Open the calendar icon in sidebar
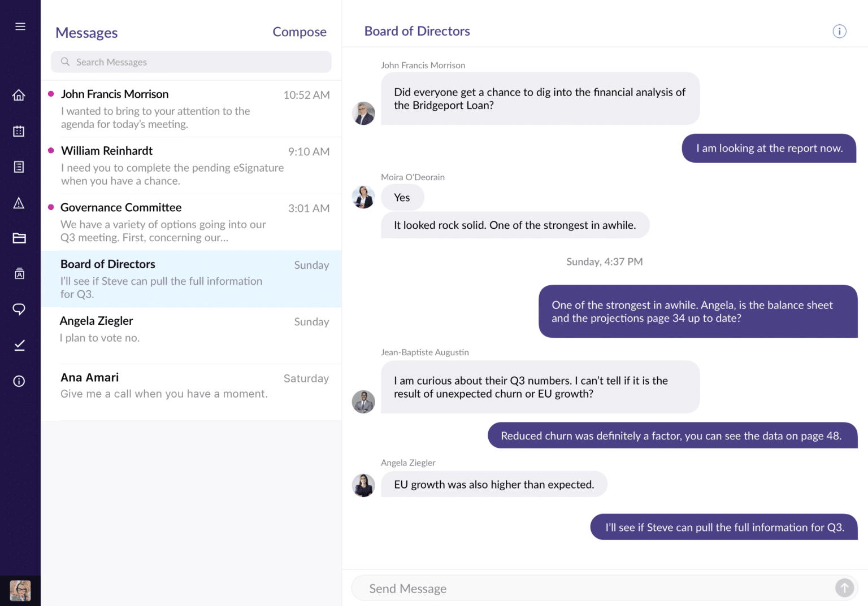The width and height of the screenshot is (868, 606). point(19,131)
